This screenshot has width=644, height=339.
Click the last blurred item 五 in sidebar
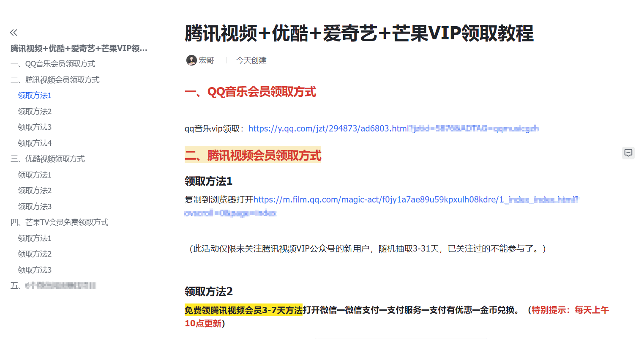coord(55,285)
